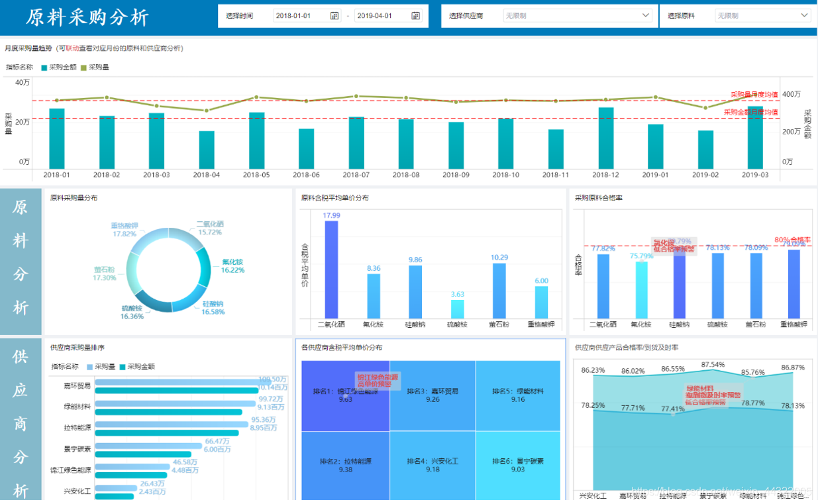This screenshot has width=818, height=504.
Task: Select treemap cell 排名1 锦江绿色能源
Action: click(x=346, y=396)
